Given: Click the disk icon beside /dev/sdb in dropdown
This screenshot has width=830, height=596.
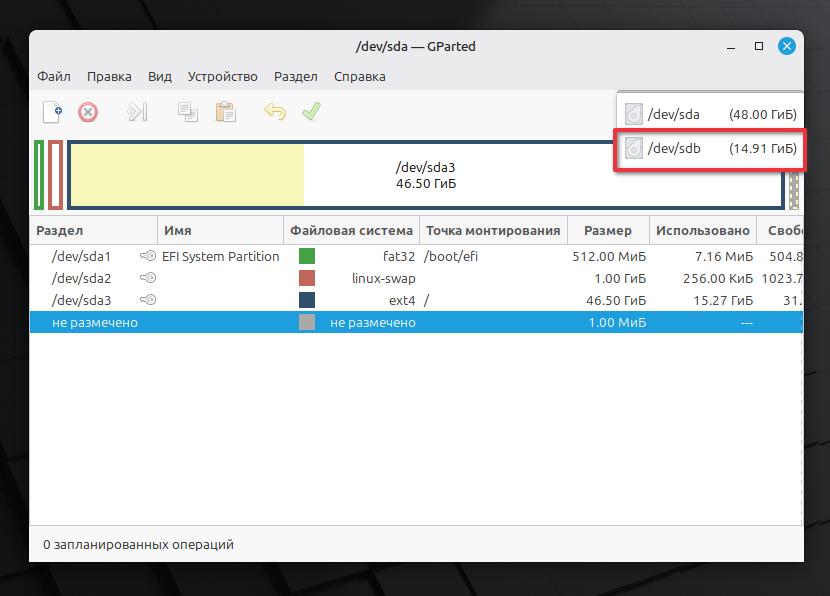Looking at the screenshot, I should [x=634, y=148].
